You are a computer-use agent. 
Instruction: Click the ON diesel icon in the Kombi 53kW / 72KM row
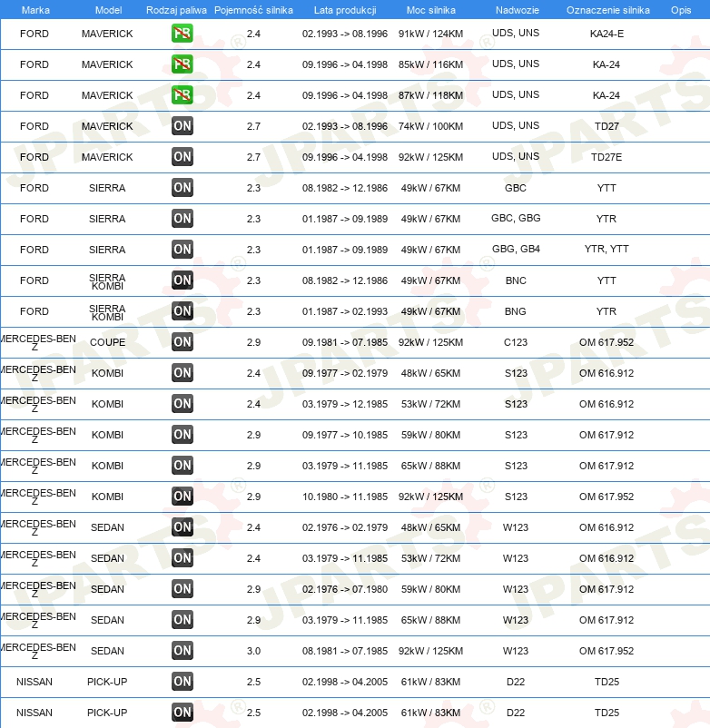[182, 404]
